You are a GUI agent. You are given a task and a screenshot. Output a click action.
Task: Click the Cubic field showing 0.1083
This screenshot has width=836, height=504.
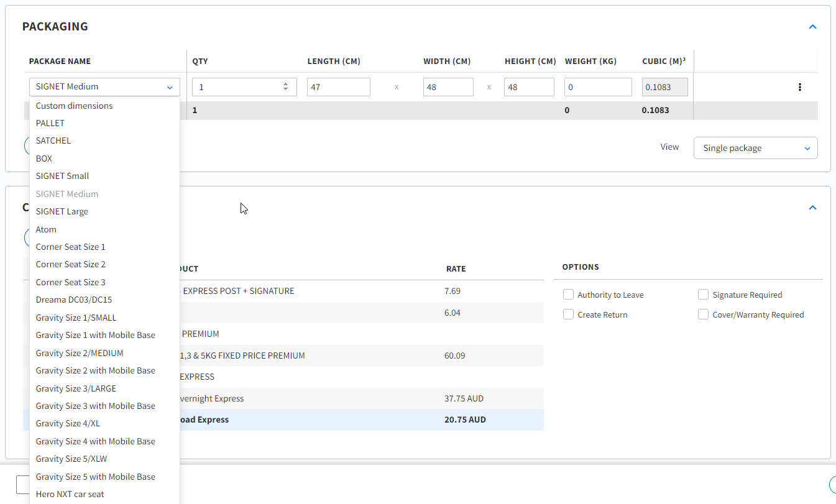coord(665,87)
